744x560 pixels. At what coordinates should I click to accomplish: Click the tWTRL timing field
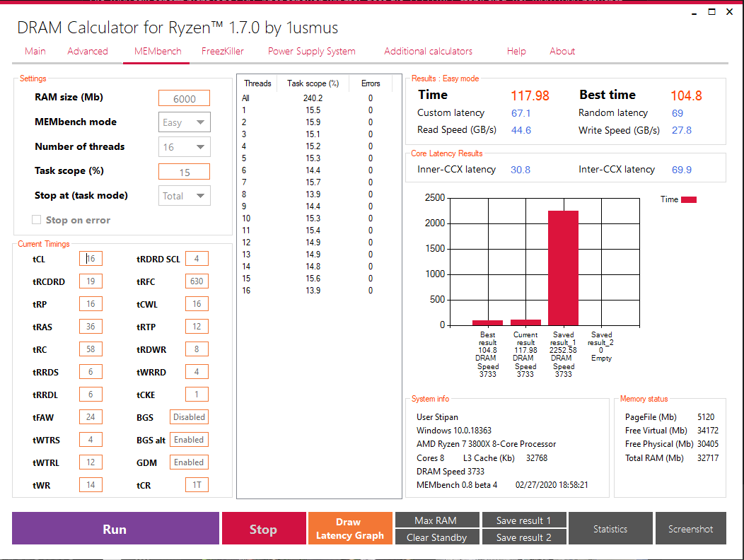tap(91, 462)
